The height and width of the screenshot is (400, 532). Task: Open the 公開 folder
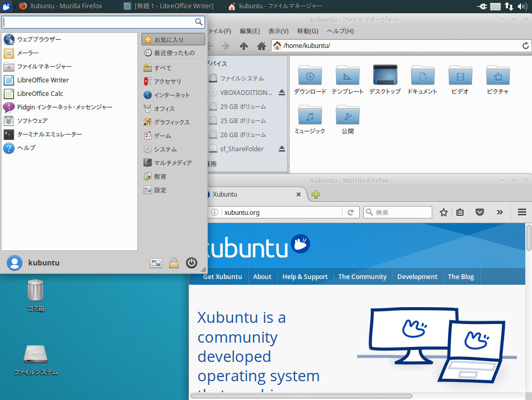pos(347,119)
